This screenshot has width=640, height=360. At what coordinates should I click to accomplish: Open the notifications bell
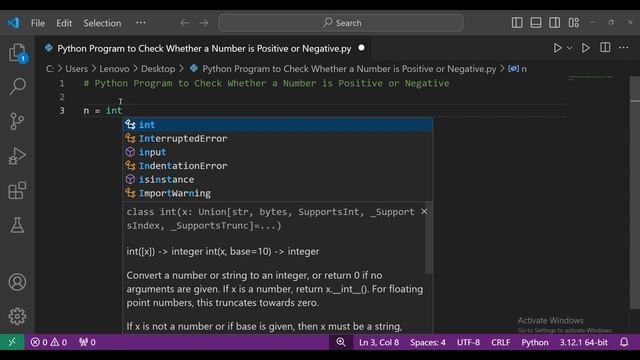(624, 342)
